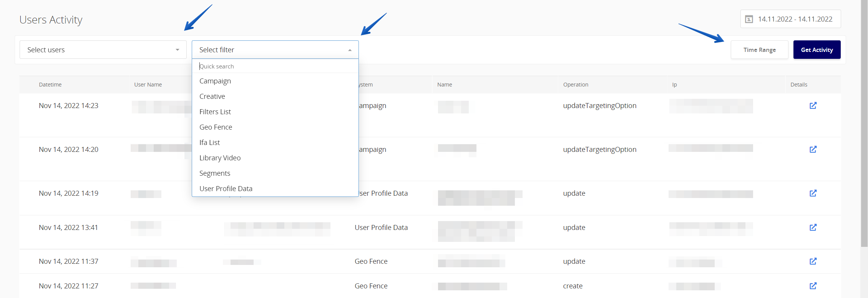
Task: Open details for the 14:20 activity row
Action: coord(813,149)
